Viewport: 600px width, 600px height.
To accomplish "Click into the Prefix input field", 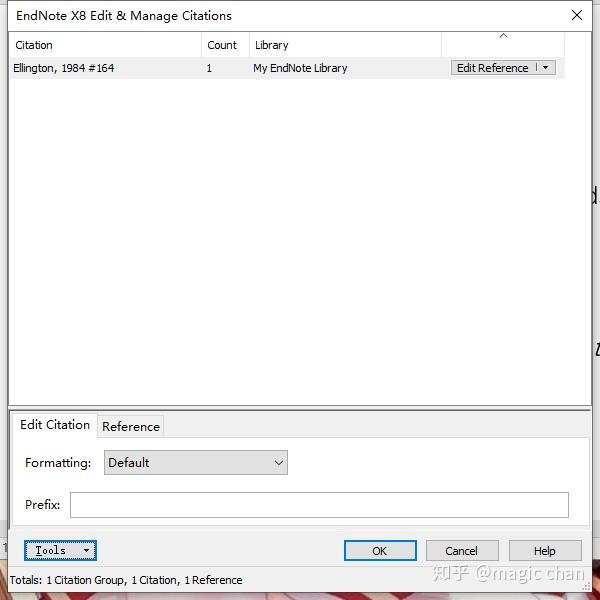I will pos(319,505).
